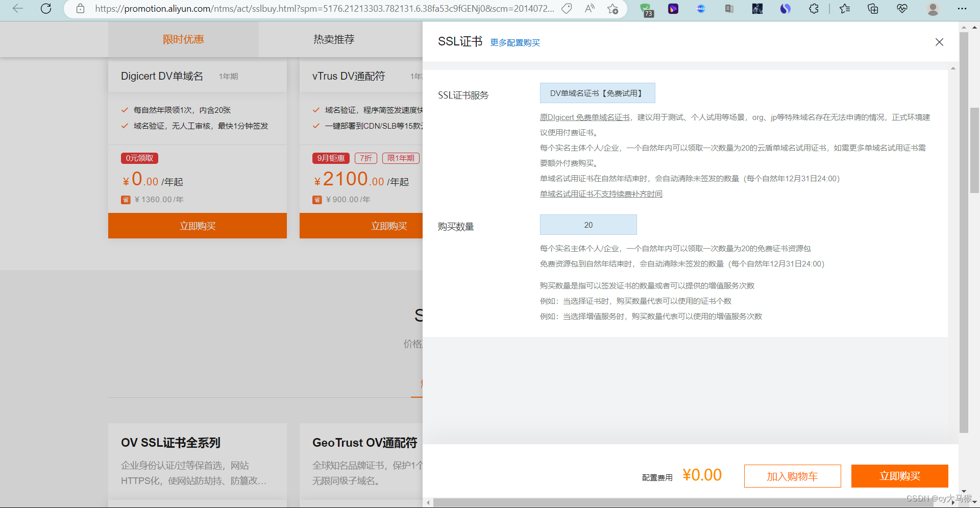Open browser essentials heart icon

pyautogui.click(x=902, y=9)
